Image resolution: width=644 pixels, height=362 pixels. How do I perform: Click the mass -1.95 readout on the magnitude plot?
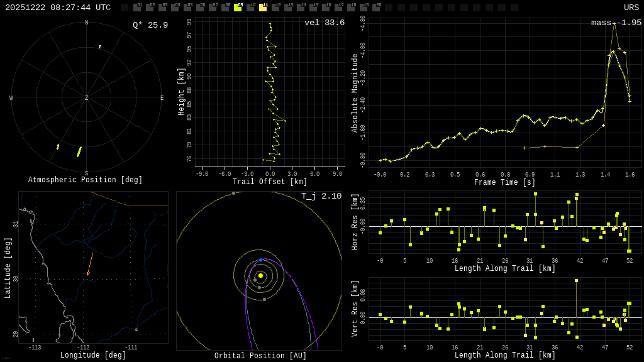tap(616, 23)
